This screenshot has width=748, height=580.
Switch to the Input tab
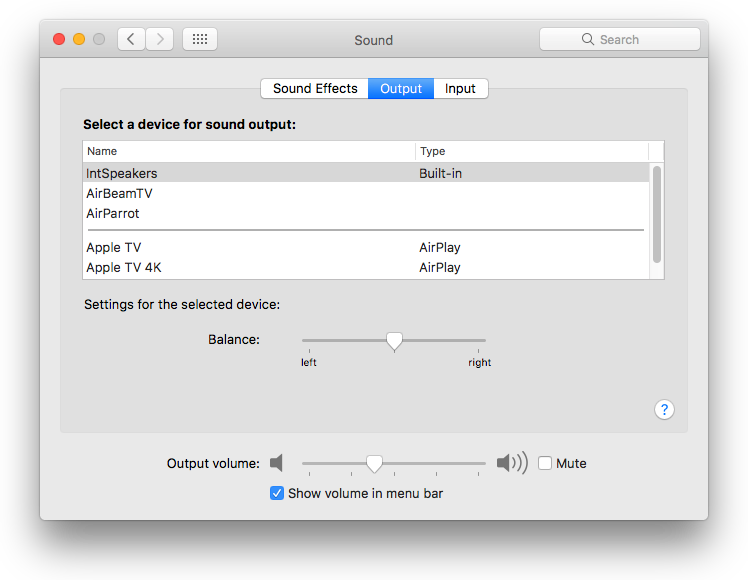[460, 88]
